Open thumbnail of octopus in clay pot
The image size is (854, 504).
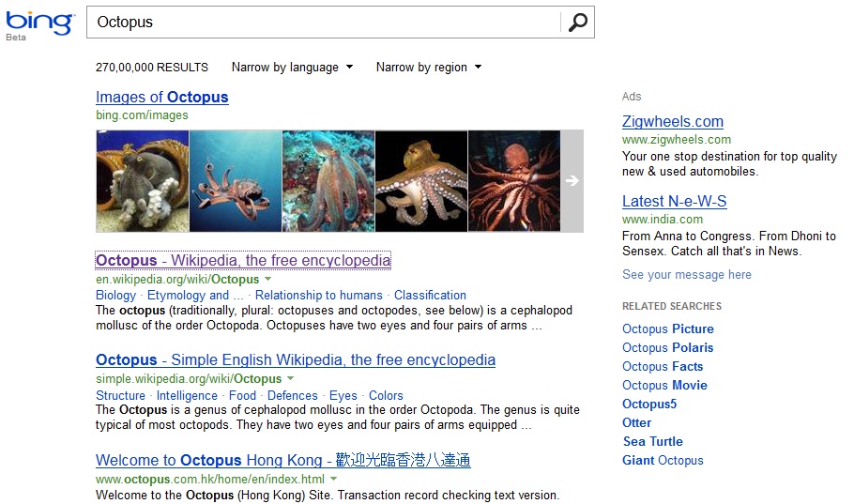pos(143,181)
